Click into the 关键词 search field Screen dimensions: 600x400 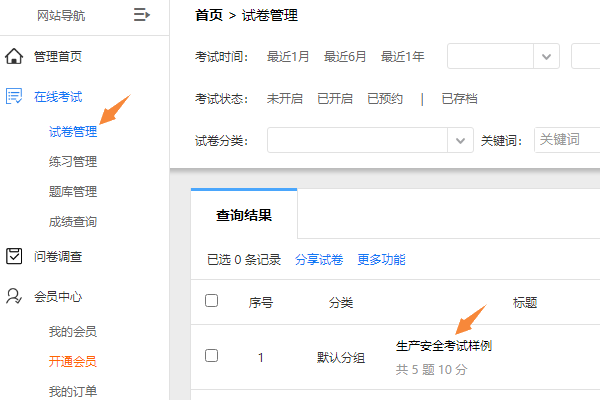click(567, 140)
